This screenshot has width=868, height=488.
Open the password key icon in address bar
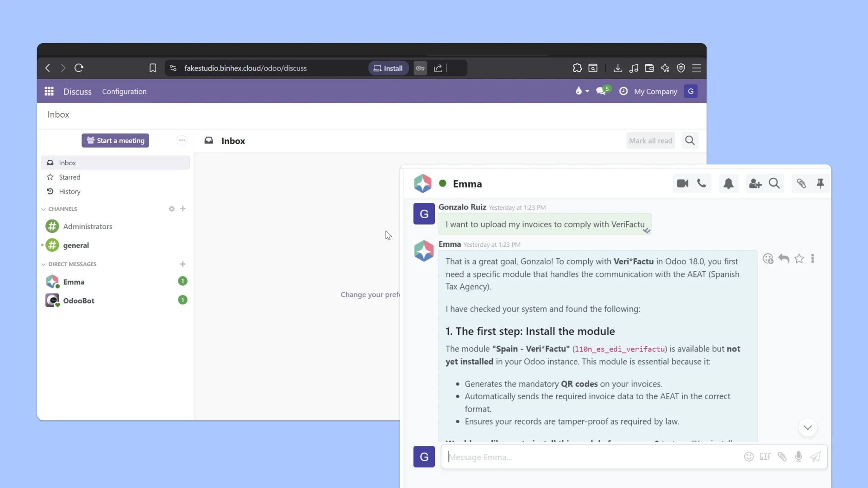pyautogui.click(x=420, y=68)
